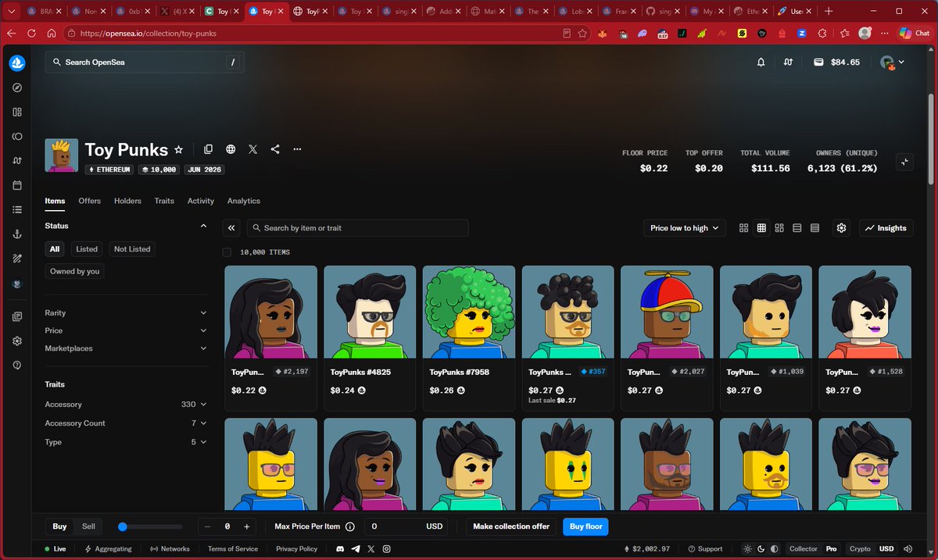This screenshot has height=560, width=938.
Task: Switch to the Activity tab
Action: click(x=201, y=201)
